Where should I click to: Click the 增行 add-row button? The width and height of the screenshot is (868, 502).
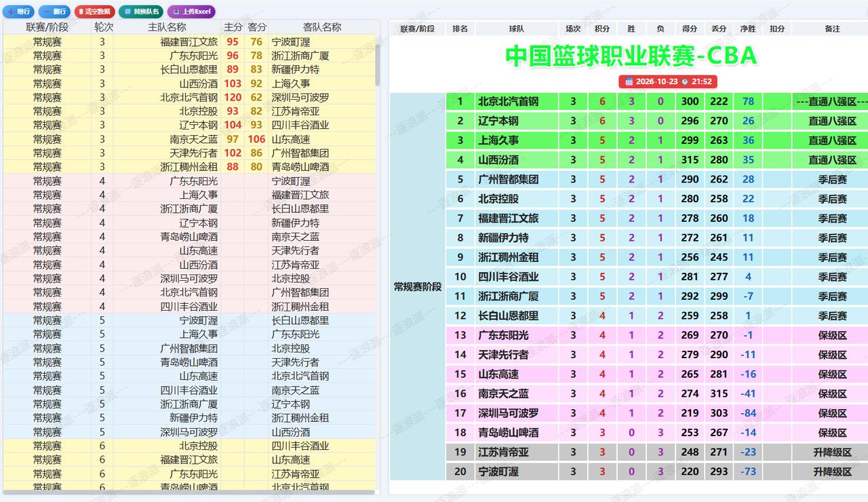(19, 12)
